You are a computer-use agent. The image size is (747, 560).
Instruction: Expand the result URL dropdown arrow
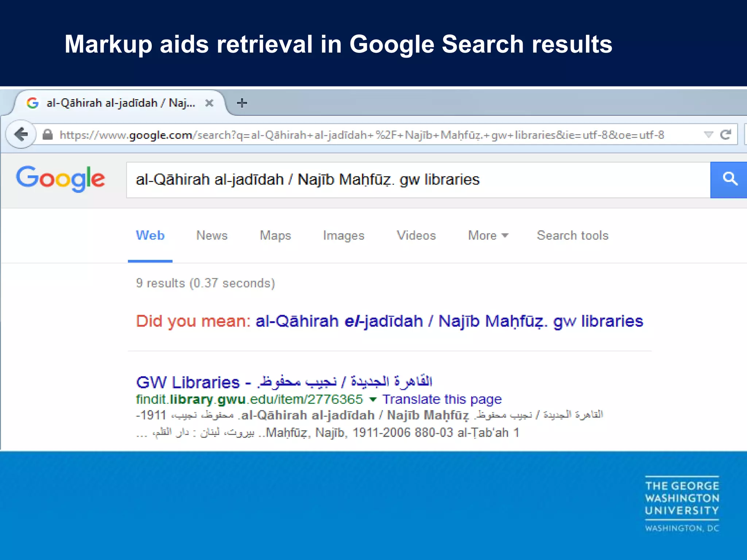tap(373, 400)
